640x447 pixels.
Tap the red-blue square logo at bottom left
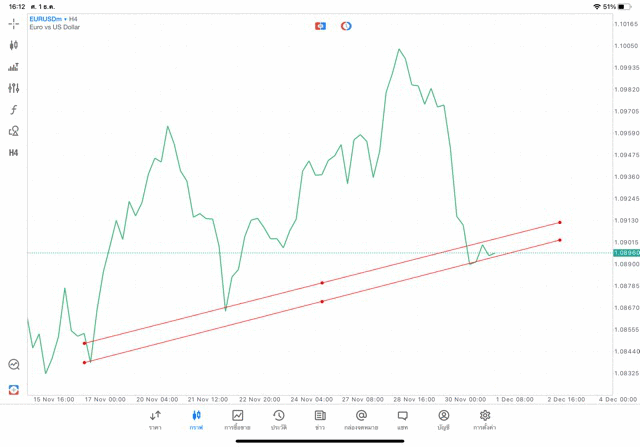[x=13, y=389]
